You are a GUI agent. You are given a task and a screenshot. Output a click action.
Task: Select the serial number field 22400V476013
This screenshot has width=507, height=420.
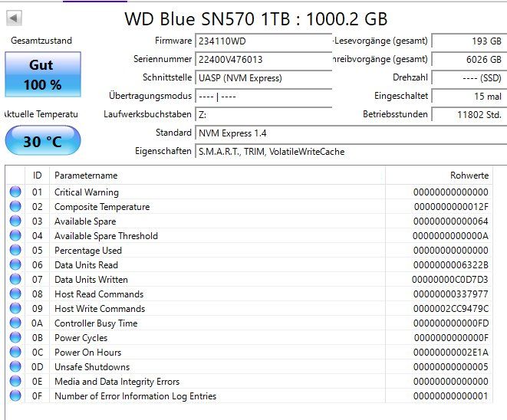coord(264,60)
